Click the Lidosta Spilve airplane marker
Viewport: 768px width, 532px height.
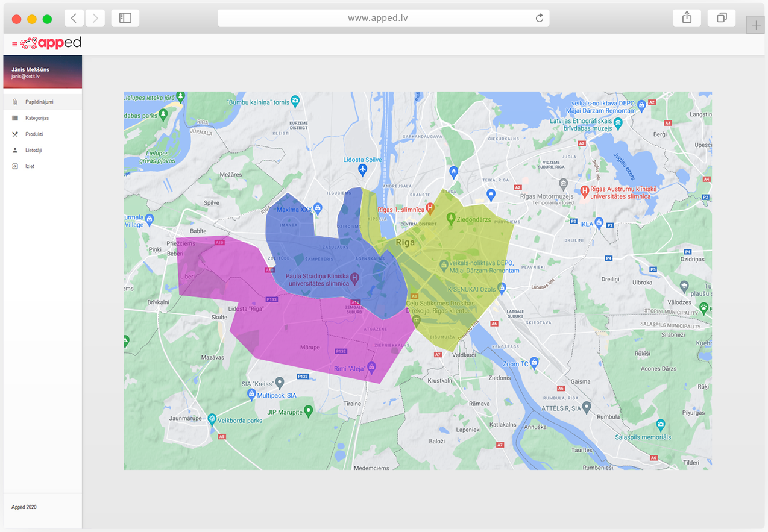coord(362,170)
